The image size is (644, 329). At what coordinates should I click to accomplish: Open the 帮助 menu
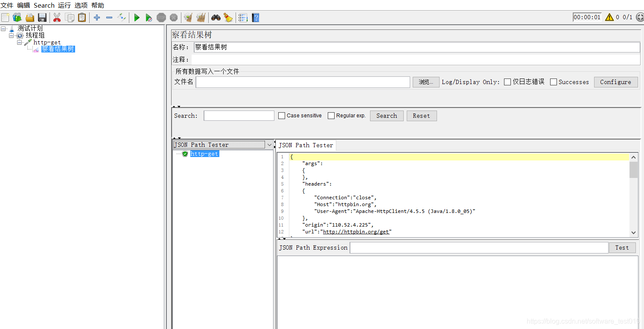pyautogui.click(x=98, y=5)
